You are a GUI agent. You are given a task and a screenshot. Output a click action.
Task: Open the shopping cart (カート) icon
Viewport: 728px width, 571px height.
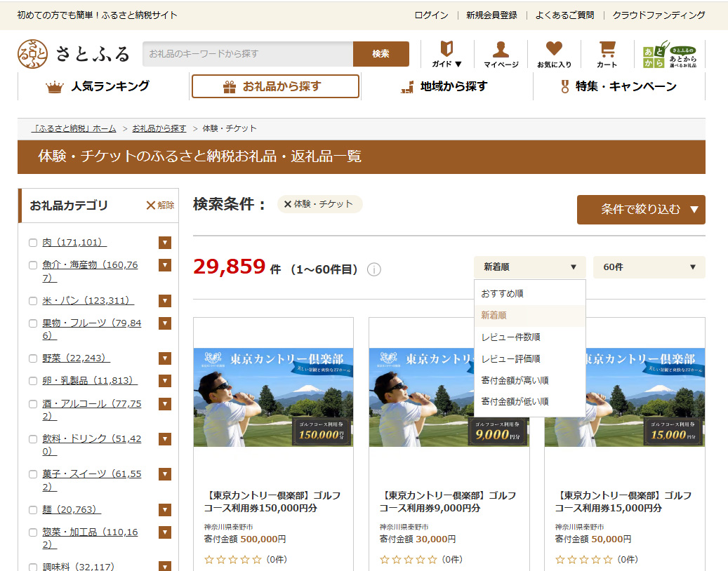coord(607,53)
